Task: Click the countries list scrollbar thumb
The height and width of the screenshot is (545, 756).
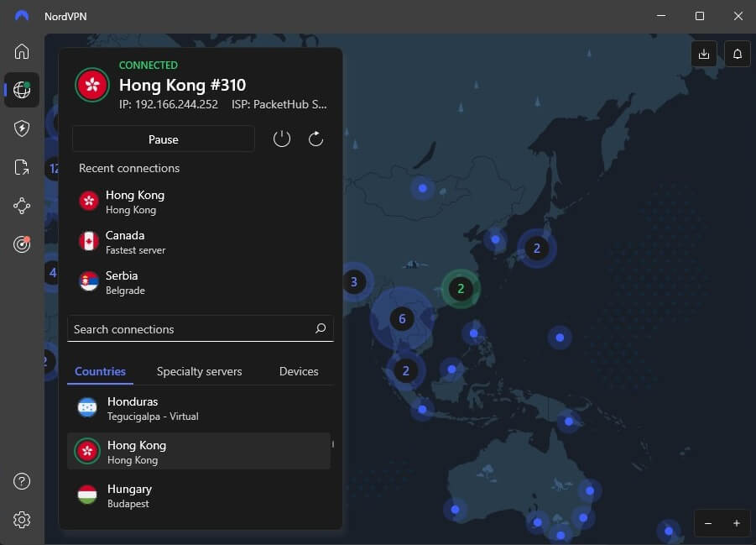Action: (332, 443)
